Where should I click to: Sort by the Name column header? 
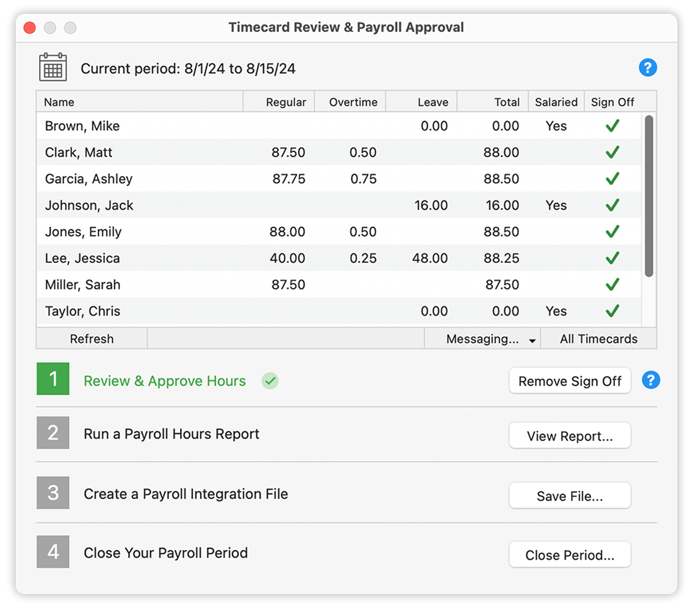click(x=140, y=102)
